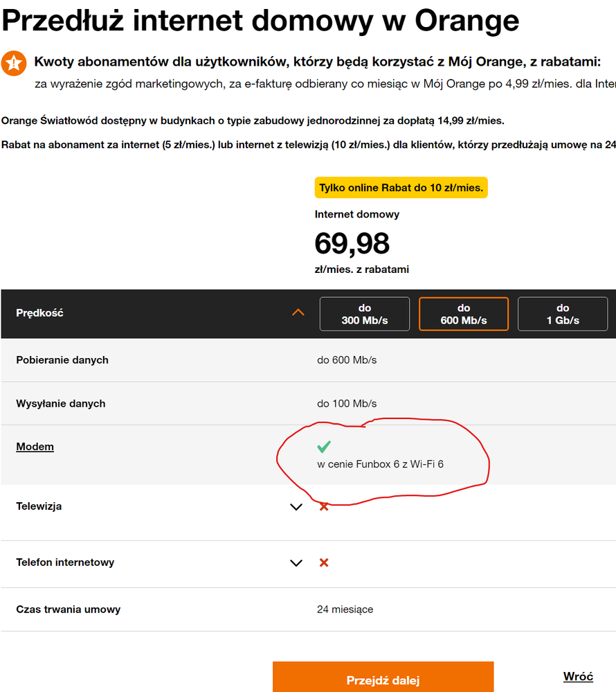
Task: Click the red X in Telewizja row
Action: tap(323, 506)
